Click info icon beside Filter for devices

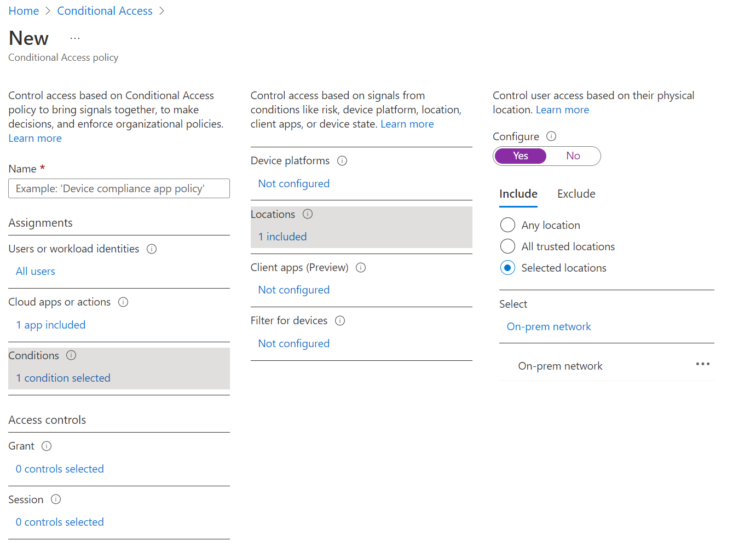click(x=340, y=321)
